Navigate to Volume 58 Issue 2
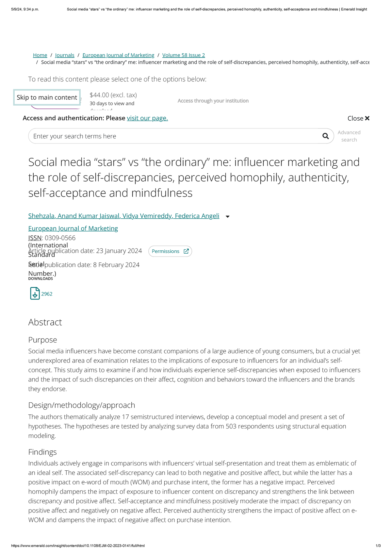The width and height of the screenshot is (392, 555). [184, 55]
